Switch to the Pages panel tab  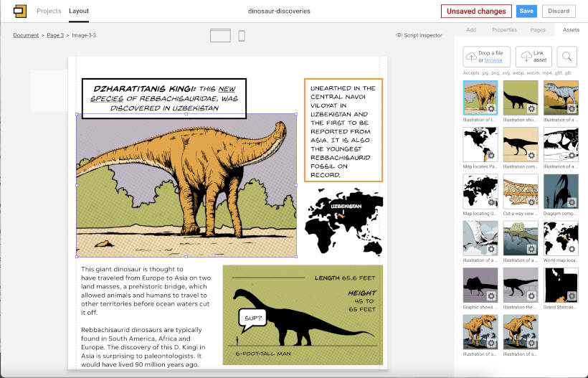pyautogui.click(x=537, y=29)
